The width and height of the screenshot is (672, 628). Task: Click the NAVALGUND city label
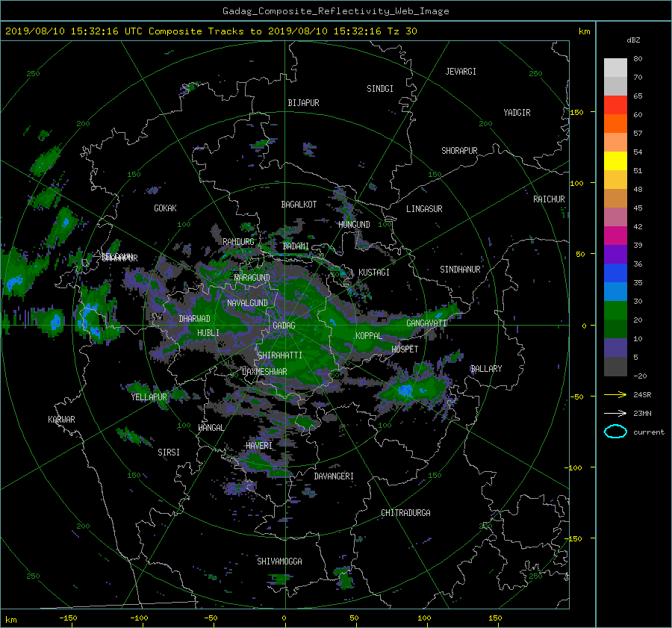[247, 303]
